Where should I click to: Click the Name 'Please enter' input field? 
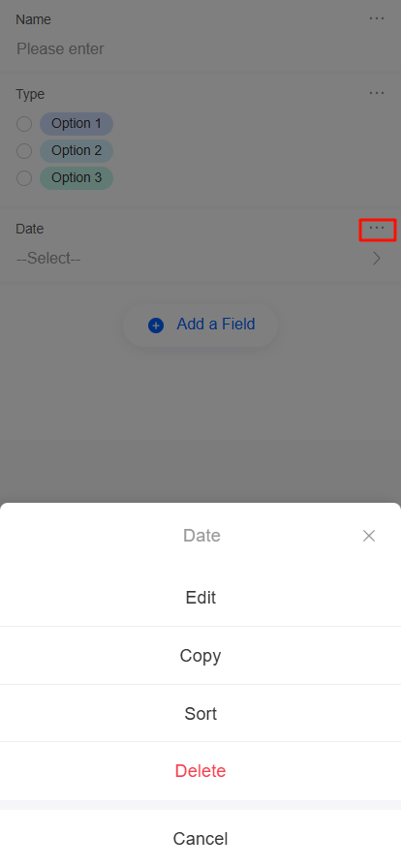coord(200,48)
